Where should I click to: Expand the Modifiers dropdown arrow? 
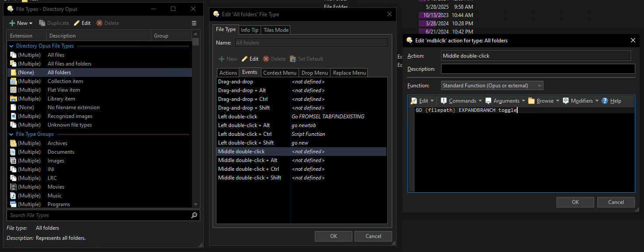[597, 101]
